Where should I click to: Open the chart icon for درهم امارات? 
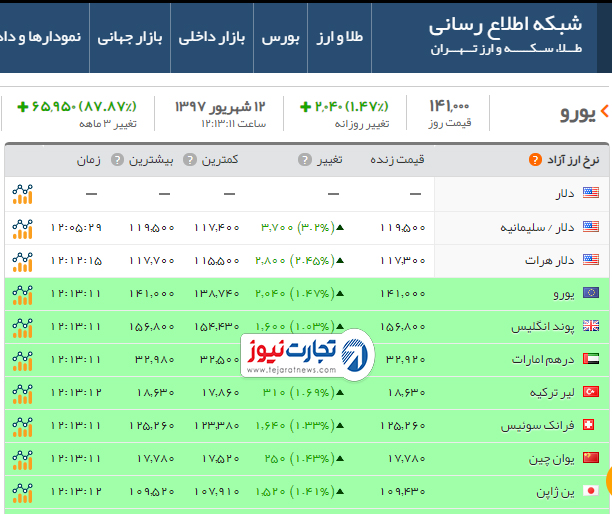point(22,360)
